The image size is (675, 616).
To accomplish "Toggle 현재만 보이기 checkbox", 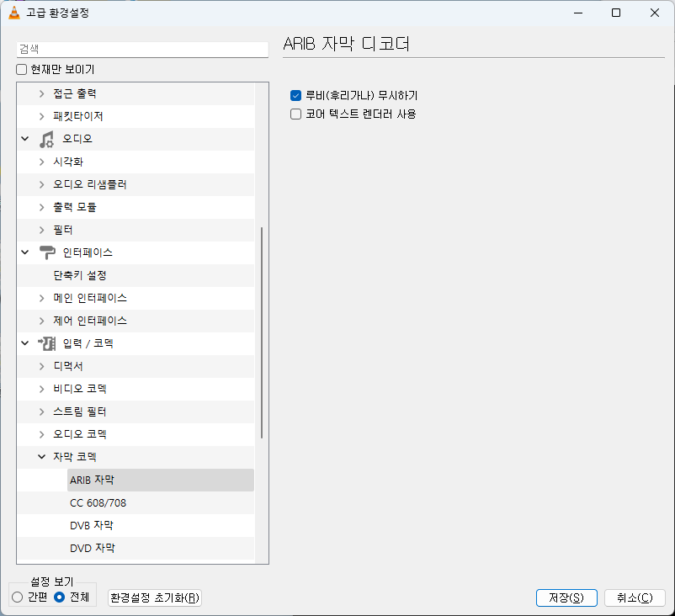I will coord(22,69).
